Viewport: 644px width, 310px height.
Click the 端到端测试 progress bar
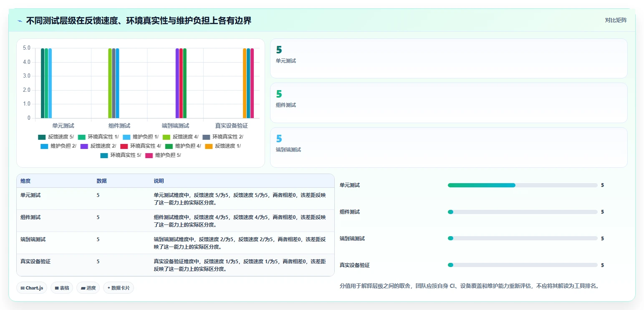pyautogui.click(x=523, y=239)
